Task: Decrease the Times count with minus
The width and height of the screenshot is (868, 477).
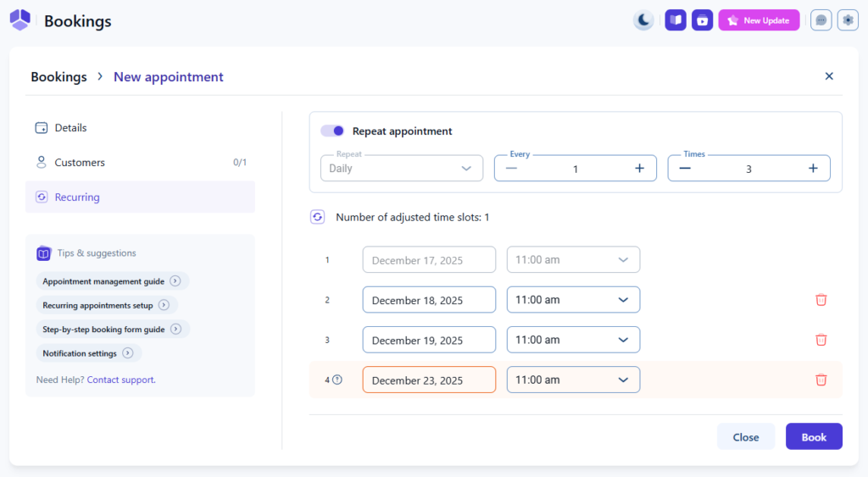Action: pyautogui.click(x=685, y=169)
